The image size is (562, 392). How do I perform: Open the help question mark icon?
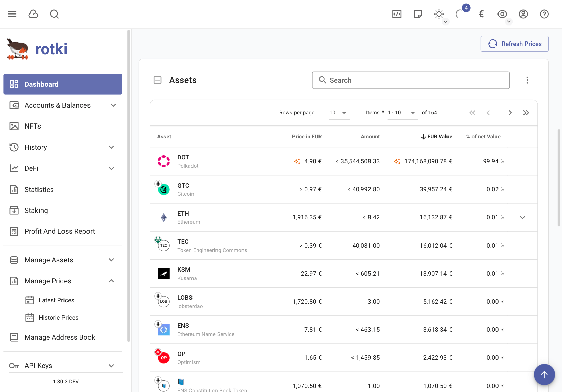(544, 14)
